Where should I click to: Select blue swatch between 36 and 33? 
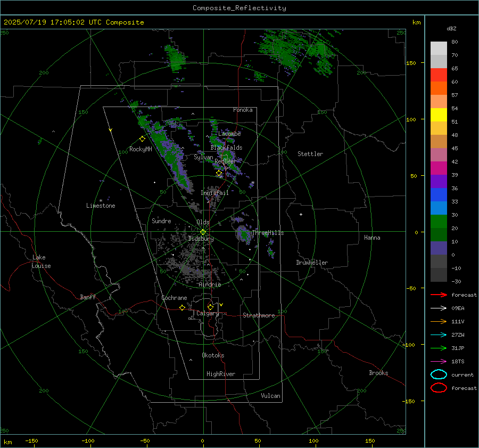[x=439, y=195]
